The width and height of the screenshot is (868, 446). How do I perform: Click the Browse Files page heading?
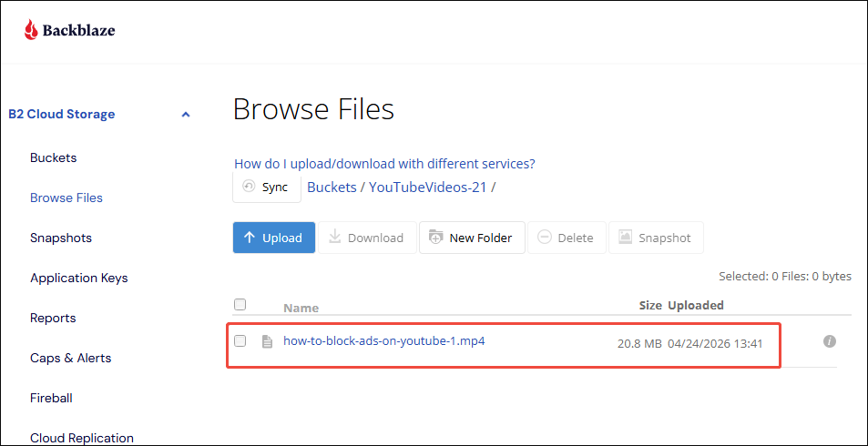314,109
